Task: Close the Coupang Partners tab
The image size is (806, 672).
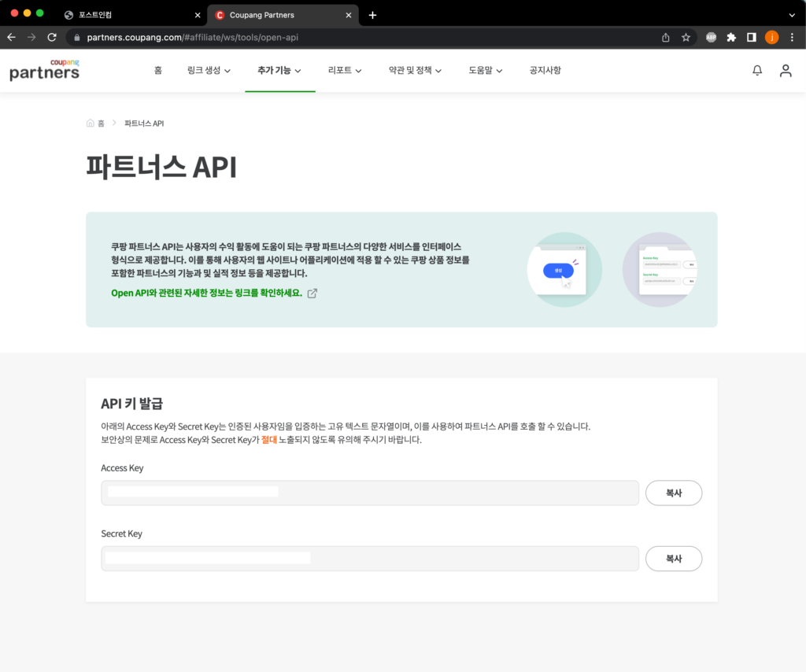Action: coord(349,16)
